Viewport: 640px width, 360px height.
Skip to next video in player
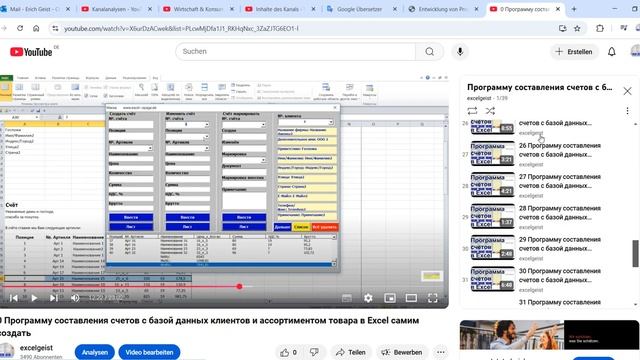point(53,298)
